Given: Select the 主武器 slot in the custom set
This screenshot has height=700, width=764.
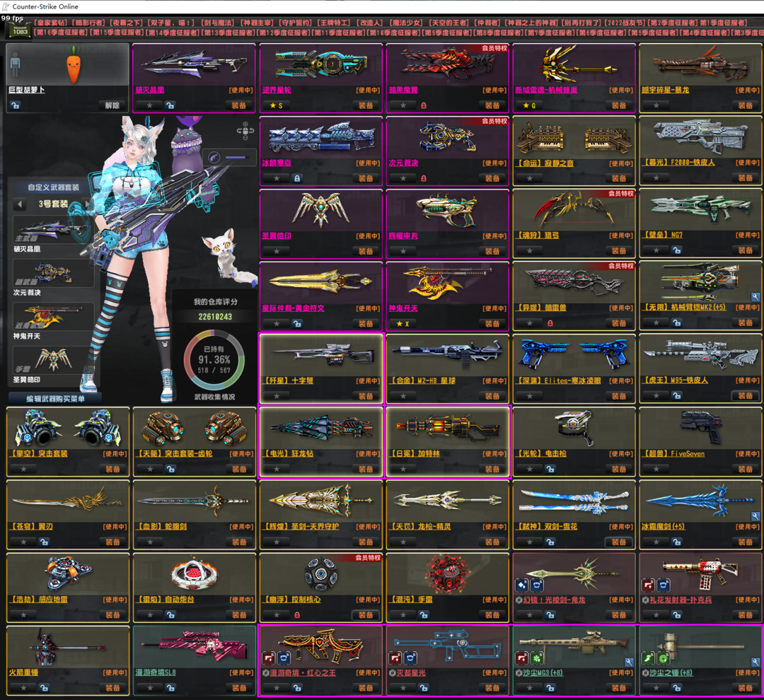Looking at the screenshot, I should tap(52, 231).
